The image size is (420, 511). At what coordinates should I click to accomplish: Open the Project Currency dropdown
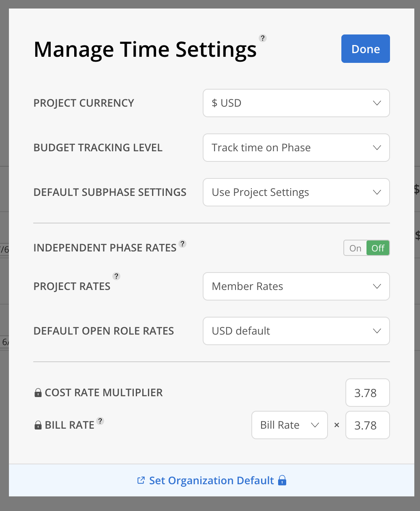point(296,103)
